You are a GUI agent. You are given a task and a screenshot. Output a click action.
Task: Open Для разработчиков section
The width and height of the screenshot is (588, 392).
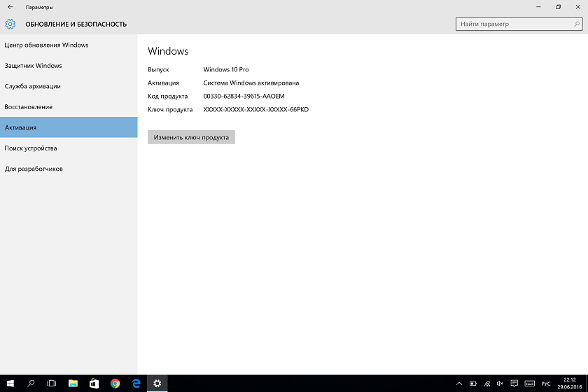(x=69, y=169)
